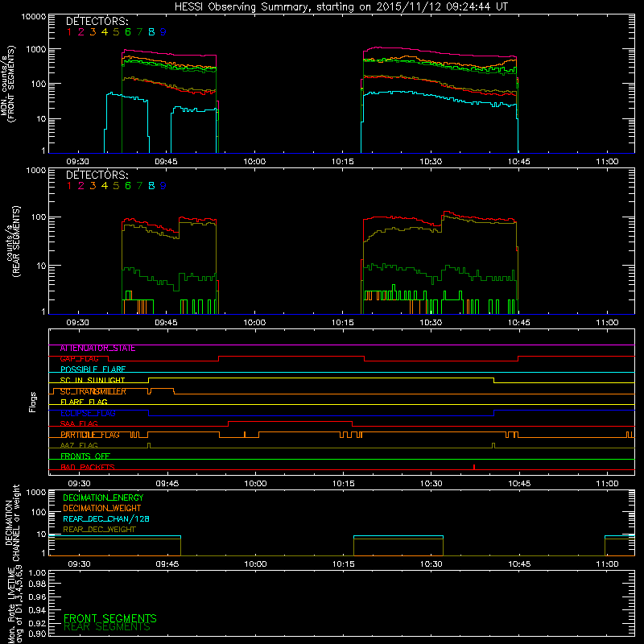Click the 1.00 value on livetime axis
The height and width of the screenshot is (644, 644).
tap(37, 573)
